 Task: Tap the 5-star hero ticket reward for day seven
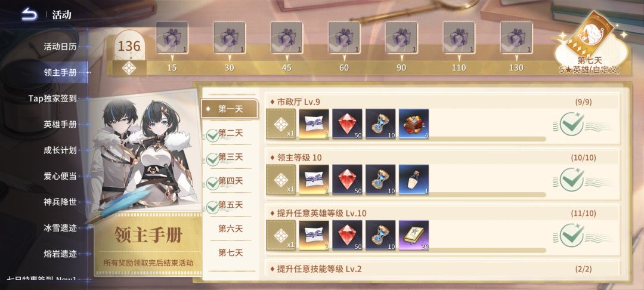click(590, 36)
